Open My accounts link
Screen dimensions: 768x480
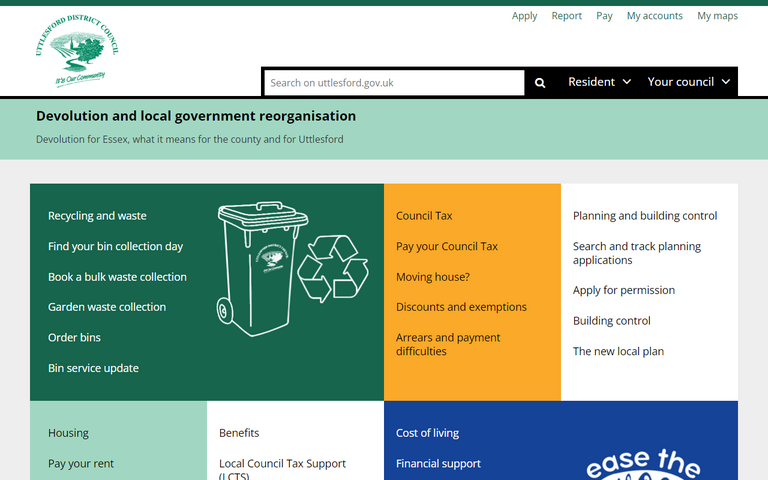[x=654, y=16]
